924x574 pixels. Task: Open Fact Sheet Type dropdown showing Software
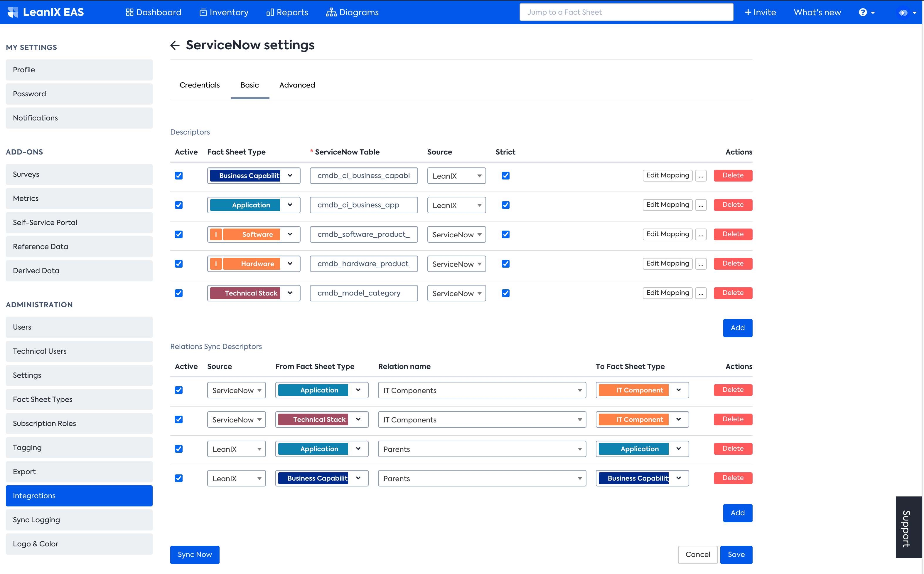(254, 234)
